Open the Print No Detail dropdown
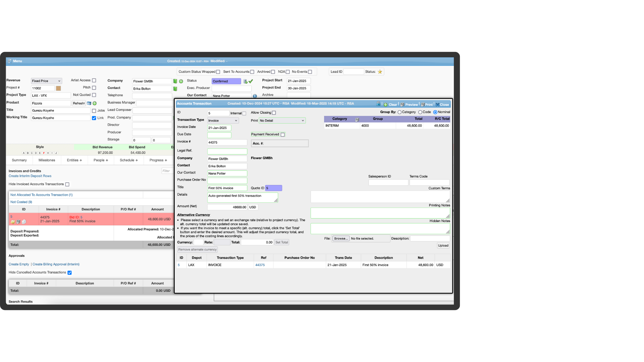Image resolution: width=644 pixels, height=362 pixels. coord(282,121)
